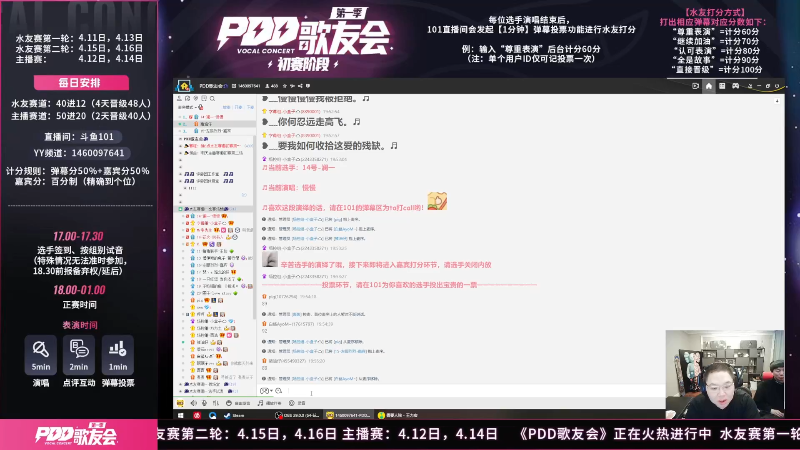This screenshot has height=450, width=800.
Task: Click the yellow YY icon in the bottom toolbar
Action: coord(180,403)
